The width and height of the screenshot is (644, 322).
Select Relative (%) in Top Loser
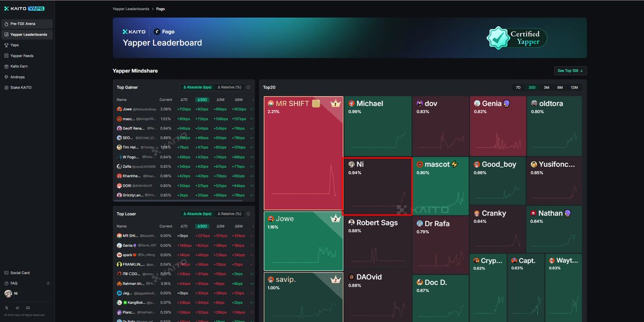coord(229,214)
